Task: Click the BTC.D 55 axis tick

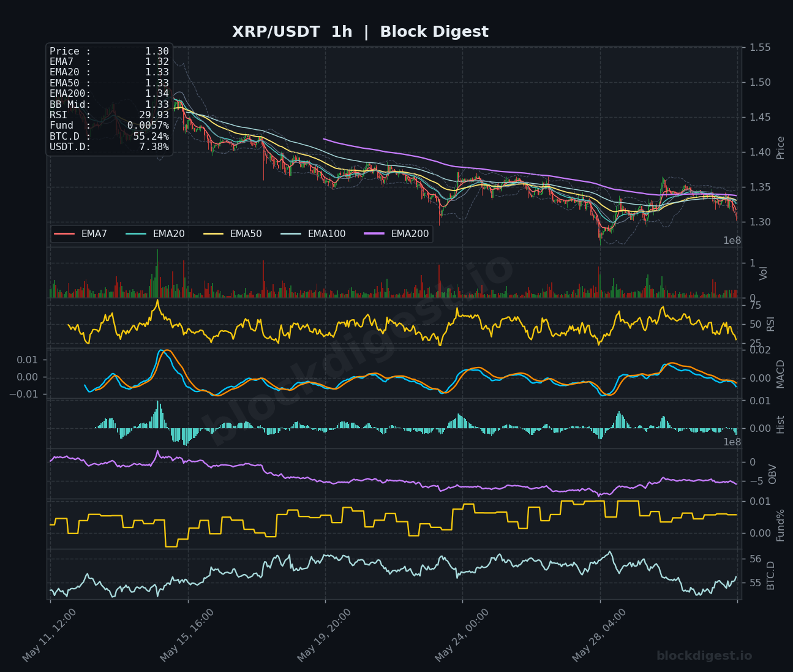Action: pos(755,583)
